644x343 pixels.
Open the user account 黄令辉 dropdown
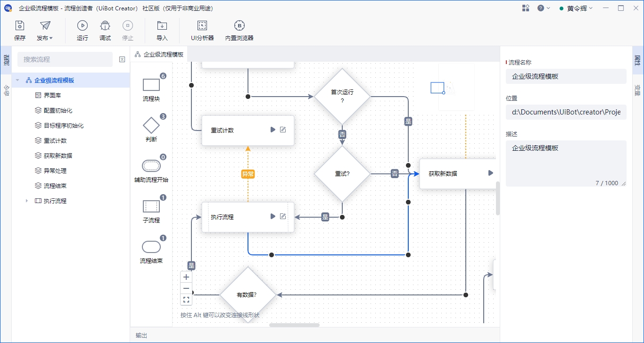coord(576,8)
